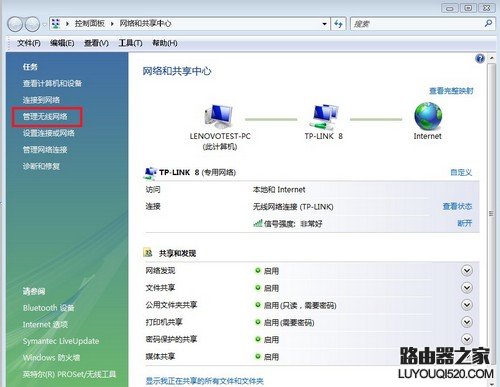Screen dimensions: 500x387
Task: Click the green status dot for 密码保护的共享
Action: click(x=258, y=339)
